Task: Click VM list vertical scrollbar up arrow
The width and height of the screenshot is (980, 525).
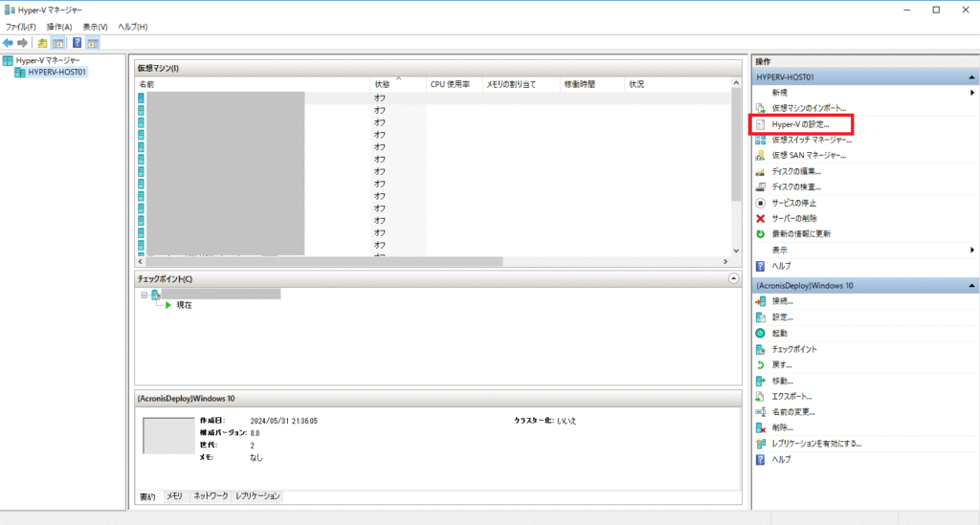Action: click(x=736, y=83)
